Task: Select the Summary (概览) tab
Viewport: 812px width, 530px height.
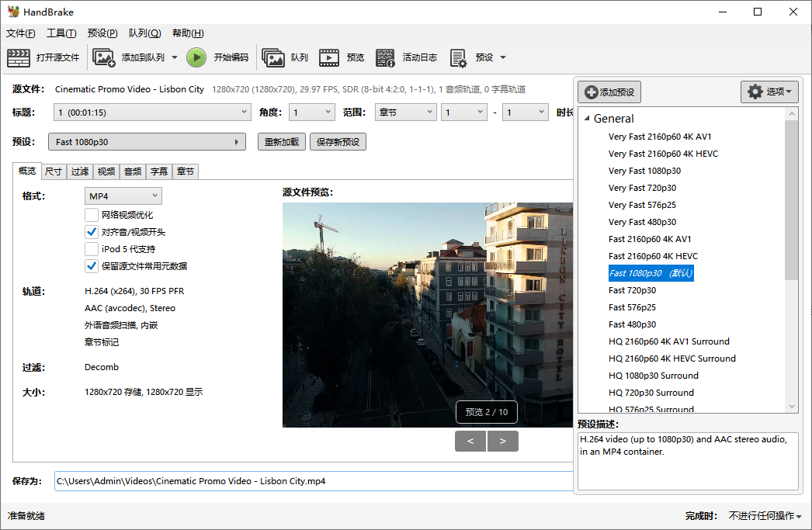Action: tap(27, 171)
